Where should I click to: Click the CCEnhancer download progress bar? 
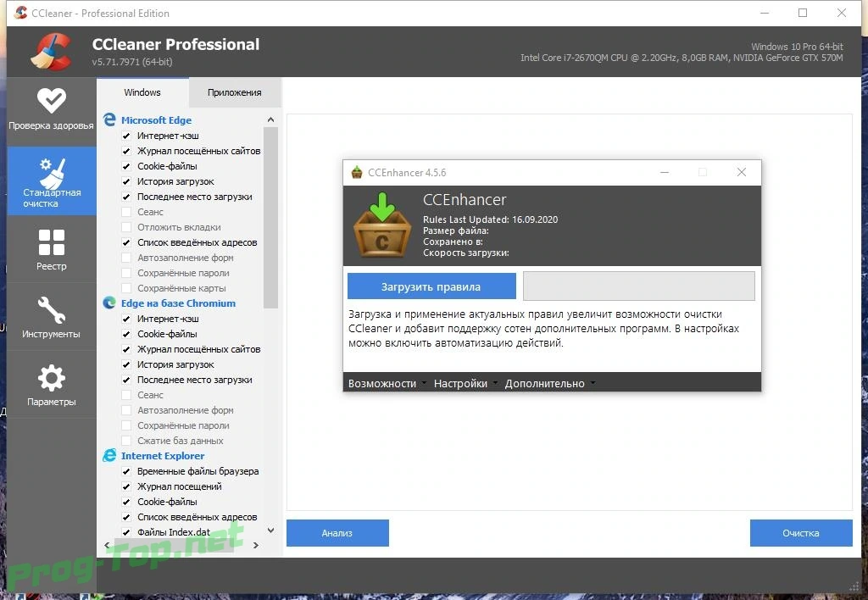tap(639, 286)
